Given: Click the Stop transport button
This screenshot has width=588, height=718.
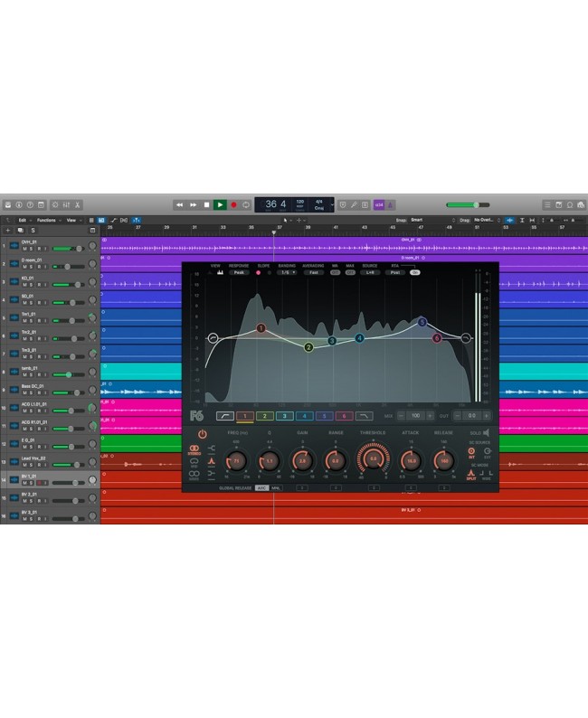Looking at the screenshot, I should point(206,204).
